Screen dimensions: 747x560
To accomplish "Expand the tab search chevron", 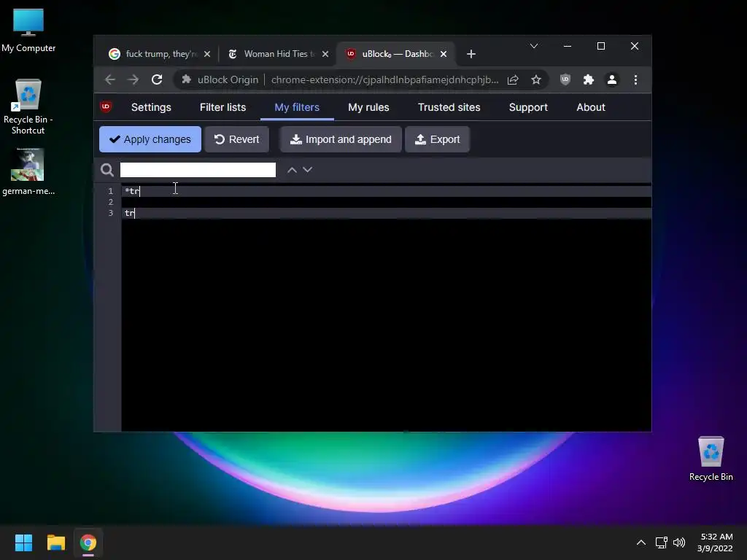I will (x=534, y=46).
